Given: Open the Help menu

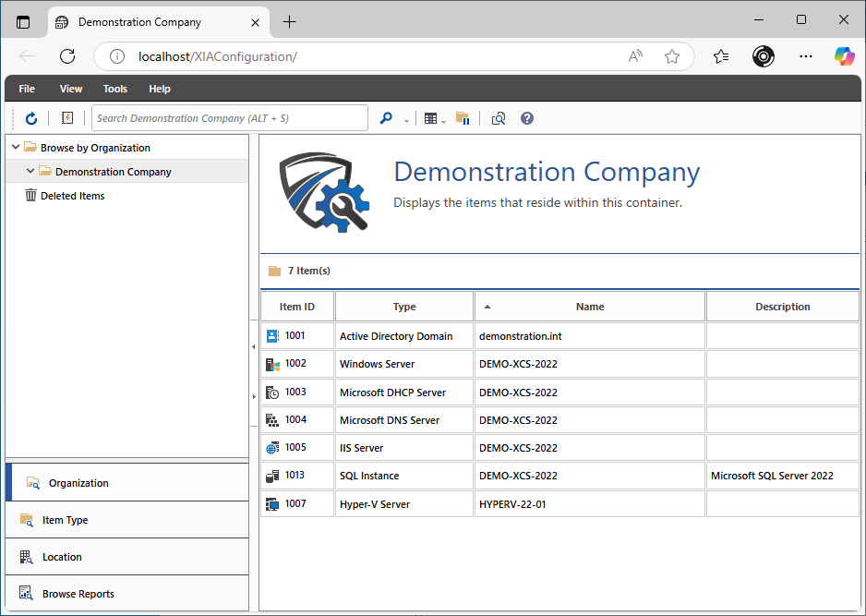Looking at the screenshot, I should [x=160, y=89].
